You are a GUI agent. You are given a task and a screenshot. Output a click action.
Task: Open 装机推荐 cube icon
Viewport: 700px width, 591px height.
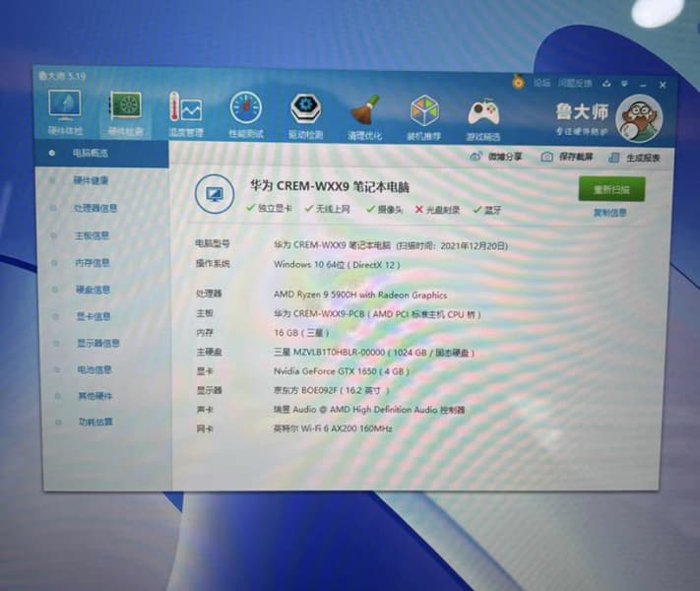point(424,112)
